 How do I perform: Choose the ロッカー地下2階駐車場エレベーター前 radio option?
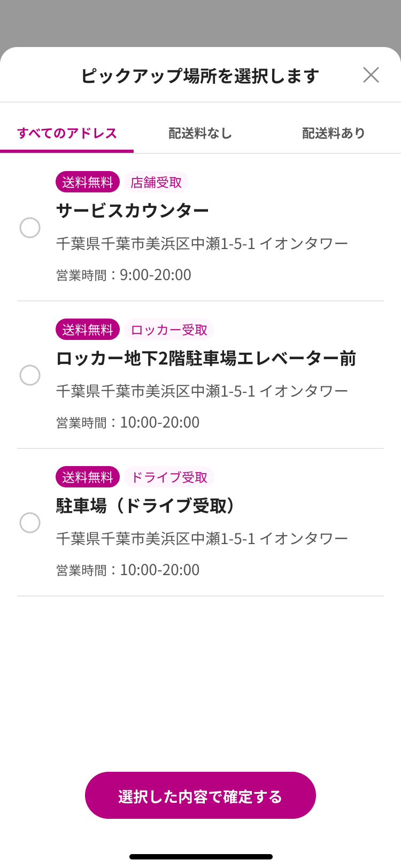click(x=30, y=375)
